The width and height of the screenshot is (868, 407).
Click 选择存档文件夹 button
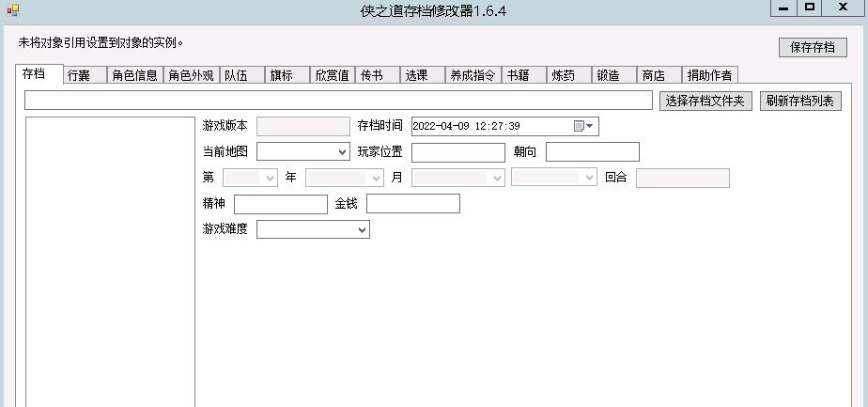[x=705, y=102]
